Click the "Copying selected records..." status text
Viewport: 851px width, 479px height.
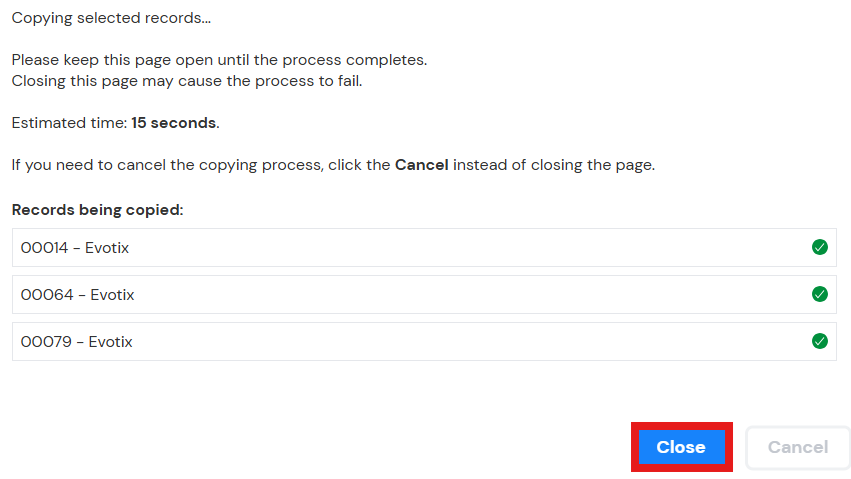pos(111,18)
